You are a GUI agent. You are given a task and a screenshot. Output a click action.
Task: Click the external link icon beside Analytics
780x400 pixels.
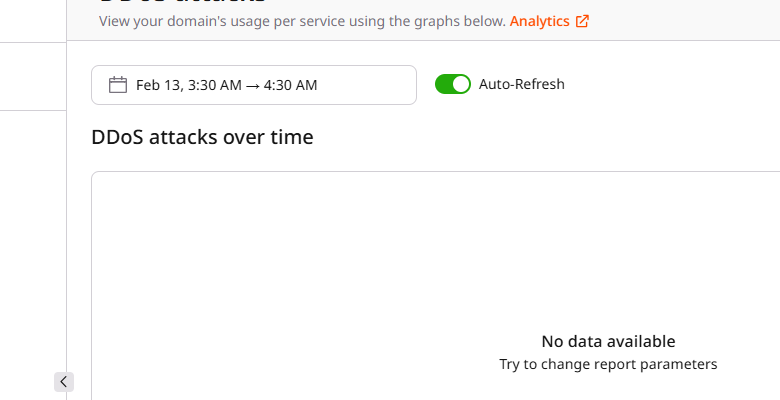582,21
